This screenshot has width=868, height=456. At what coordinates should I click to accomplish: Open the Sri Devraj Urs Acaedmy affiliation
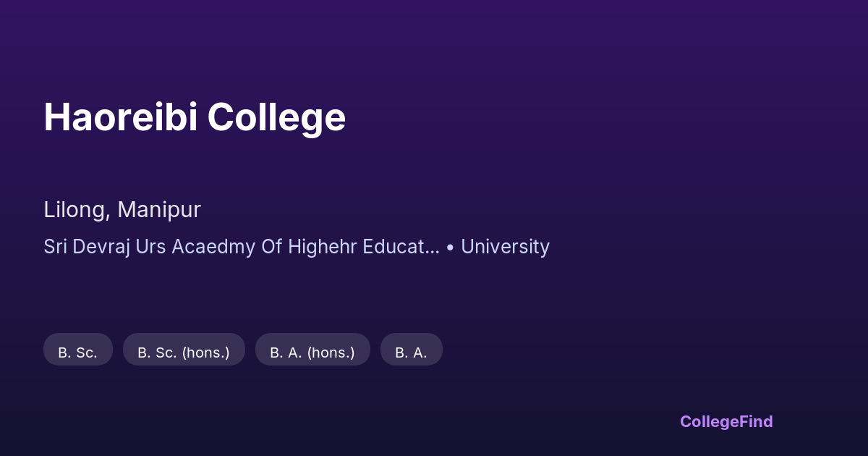coord(241,247)
